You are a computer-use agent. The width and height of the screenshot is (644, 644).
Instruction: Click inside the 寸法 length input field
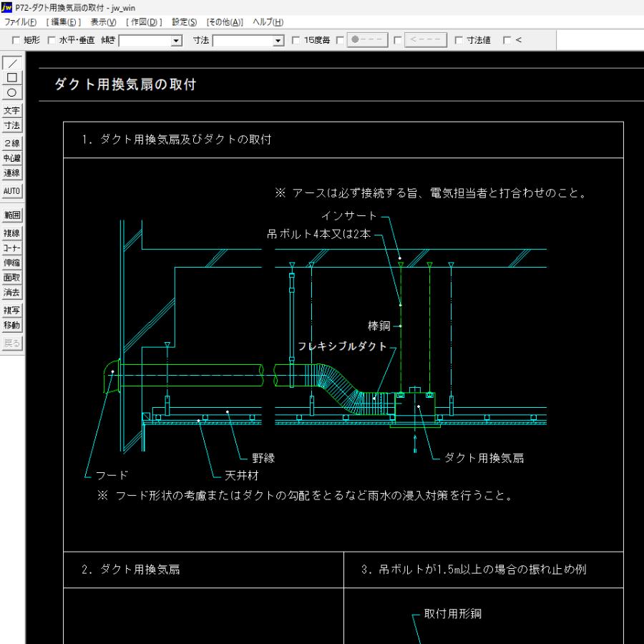pyautogui.click(x=243, y=41)
